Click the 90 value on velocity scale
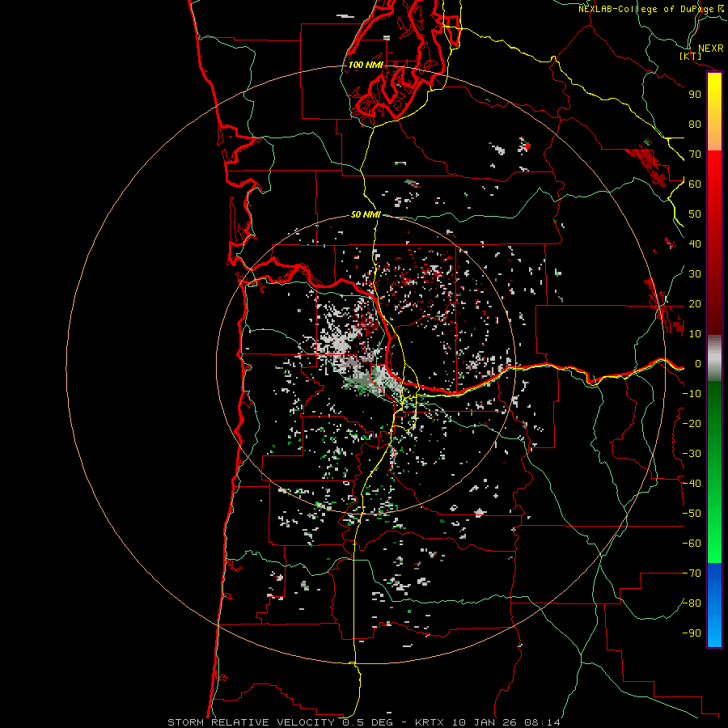This screenshot has height=728, width=728. coord(695,95)
